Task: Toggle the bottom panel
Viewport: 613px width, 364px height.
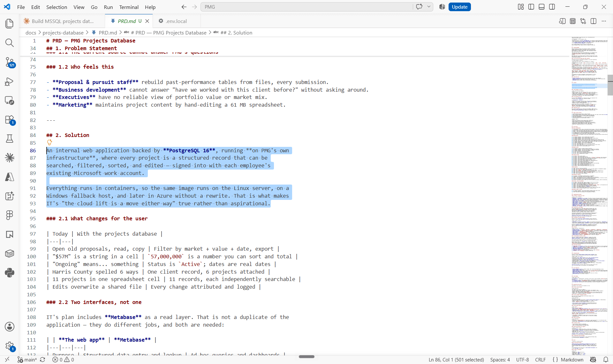Action: click(541, 7)
